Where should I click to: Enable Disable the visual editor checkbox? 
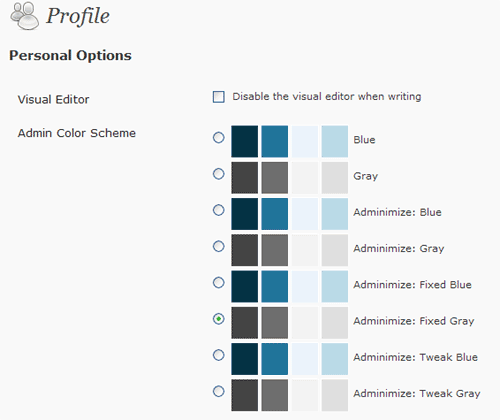[x=219, y=97]
